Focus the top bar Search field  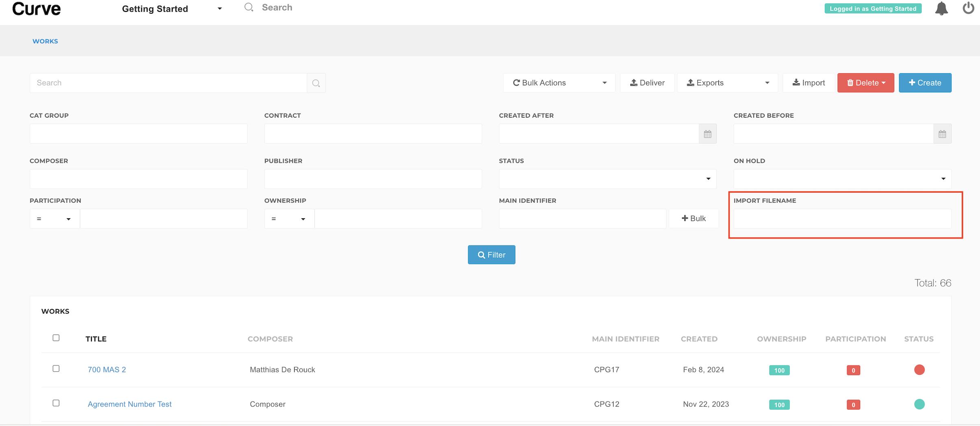pyautogui.click(x=277, y=7)
